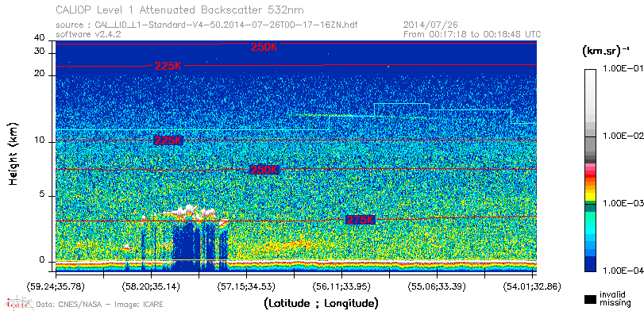This screenshot has width=644, height=311.
Task: Click the height axis tick label "0"
Action: 42,259
